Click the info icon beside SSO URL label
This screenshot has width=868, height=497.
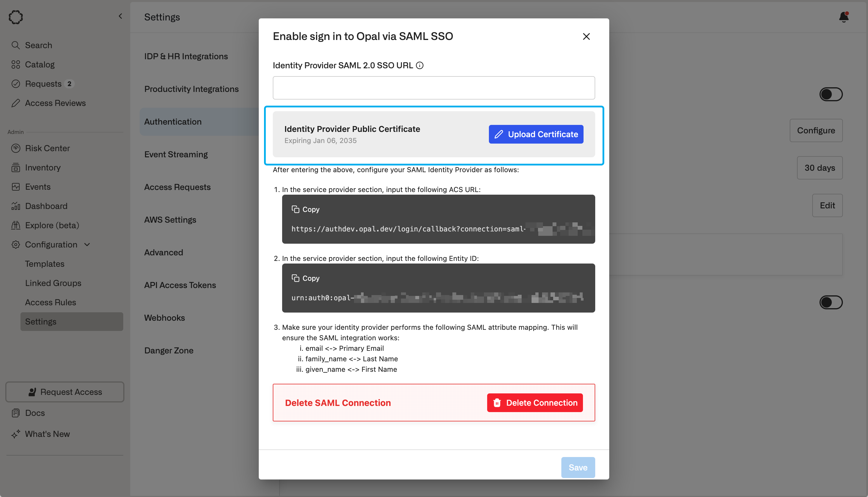419,66
